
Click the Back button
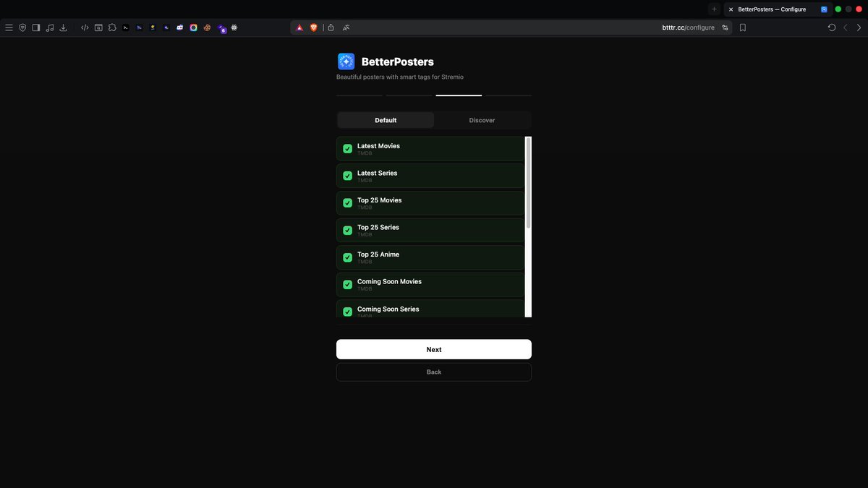[434, 372]
